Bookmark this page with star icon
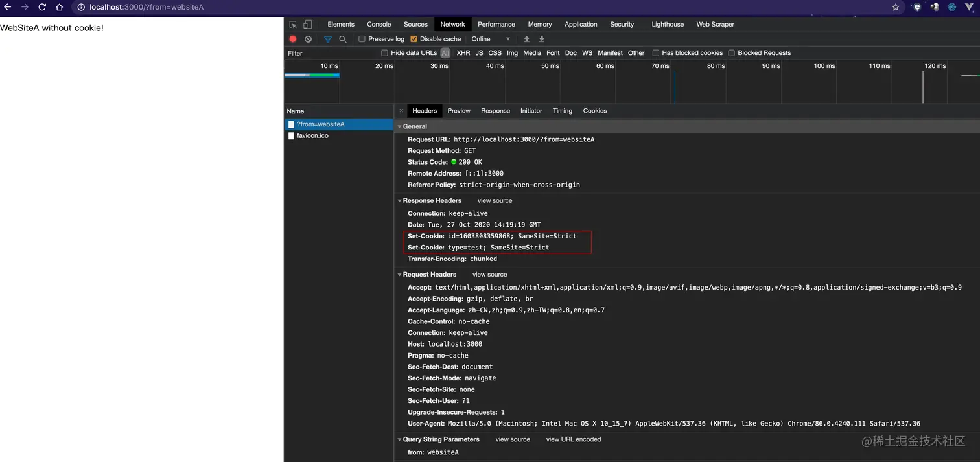Image resolution: width=980 pixels, height=462 pixels. [x=896, y=7]
